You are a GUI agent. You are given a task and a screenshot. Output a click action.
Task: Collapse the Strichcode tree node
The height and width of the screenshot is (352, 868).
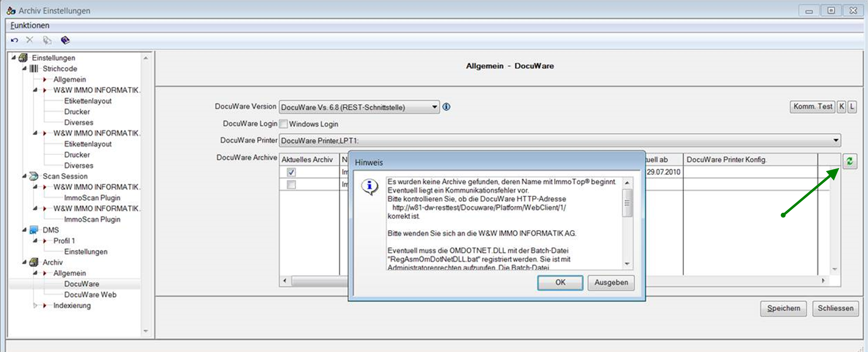click(24, 69)
